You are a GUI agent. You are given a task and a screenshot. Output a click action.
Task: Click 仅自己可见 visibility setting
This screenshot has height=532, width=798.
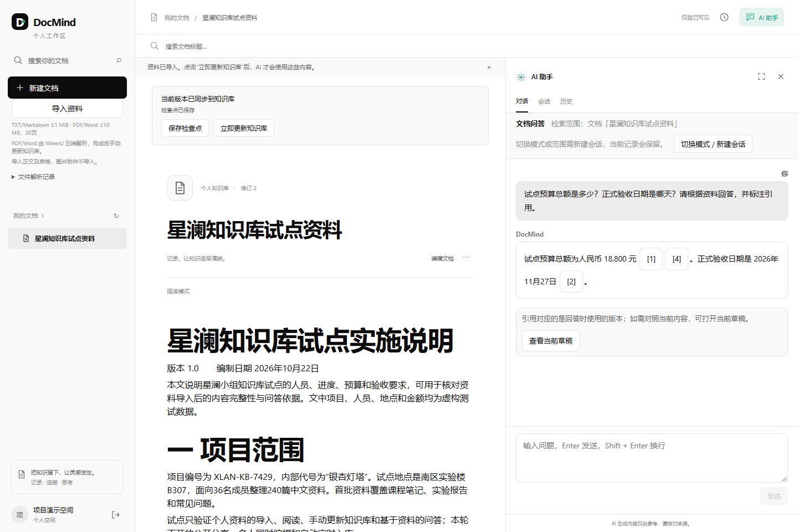coord(695,17)
